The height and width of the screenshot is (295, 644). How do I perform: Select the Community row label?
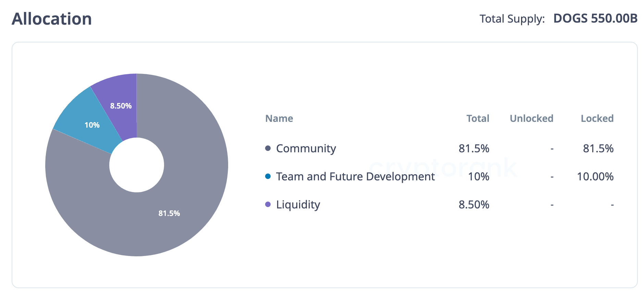(306, 149)
